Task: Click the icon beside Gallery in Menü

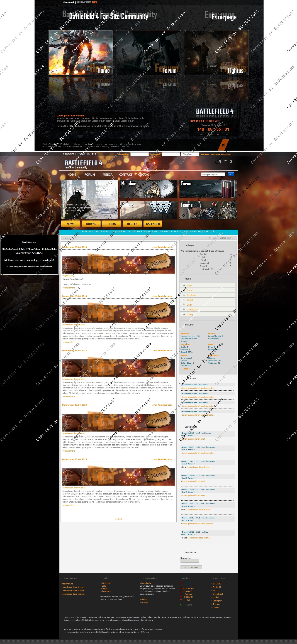Action: [184, 314]
